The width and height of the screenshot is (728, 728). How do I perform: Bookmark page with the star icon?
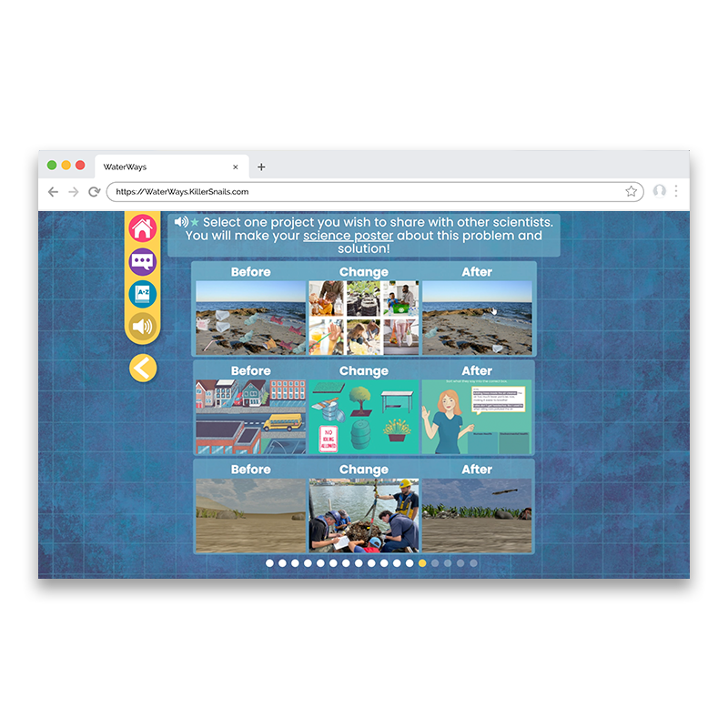631,192
